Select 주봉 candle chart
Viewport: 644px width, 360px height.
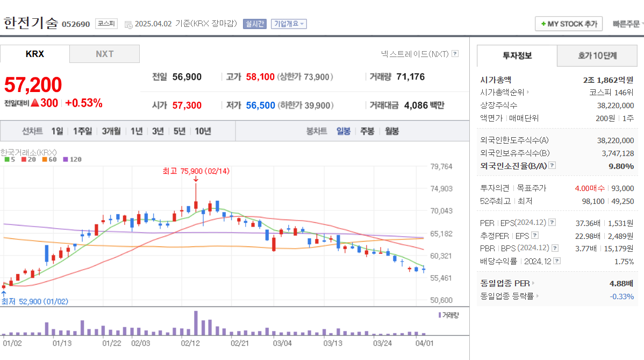tap(367, 131)
